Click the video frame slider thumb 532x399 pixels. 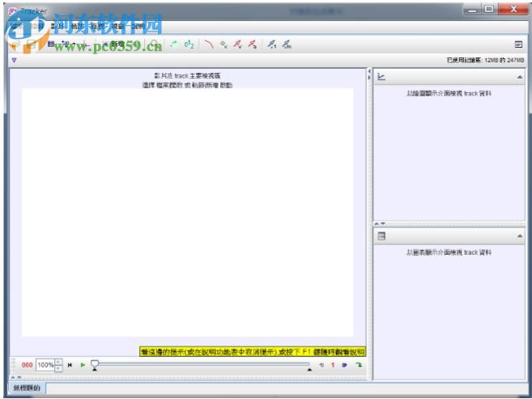point(95,363)
